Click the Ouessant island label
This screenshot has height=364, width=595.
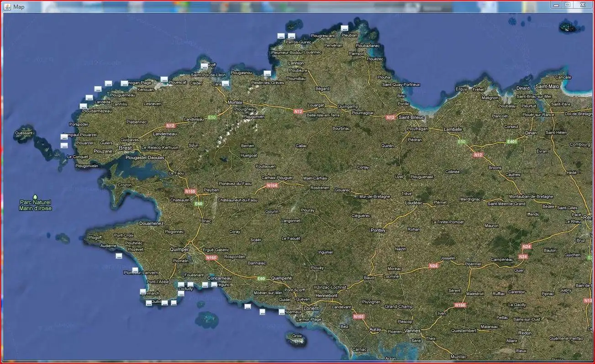[24, 133]
